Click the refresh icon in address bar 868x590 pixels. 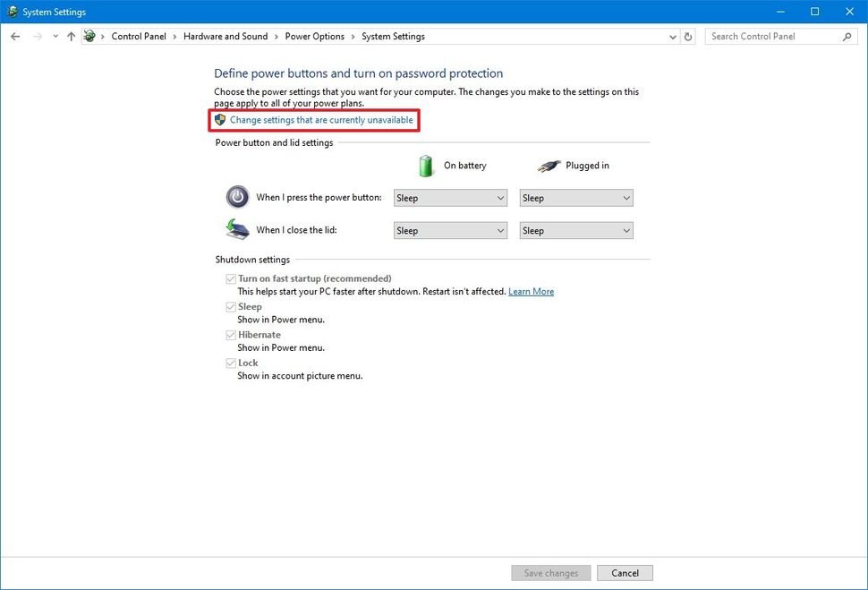tap(687, 37)
